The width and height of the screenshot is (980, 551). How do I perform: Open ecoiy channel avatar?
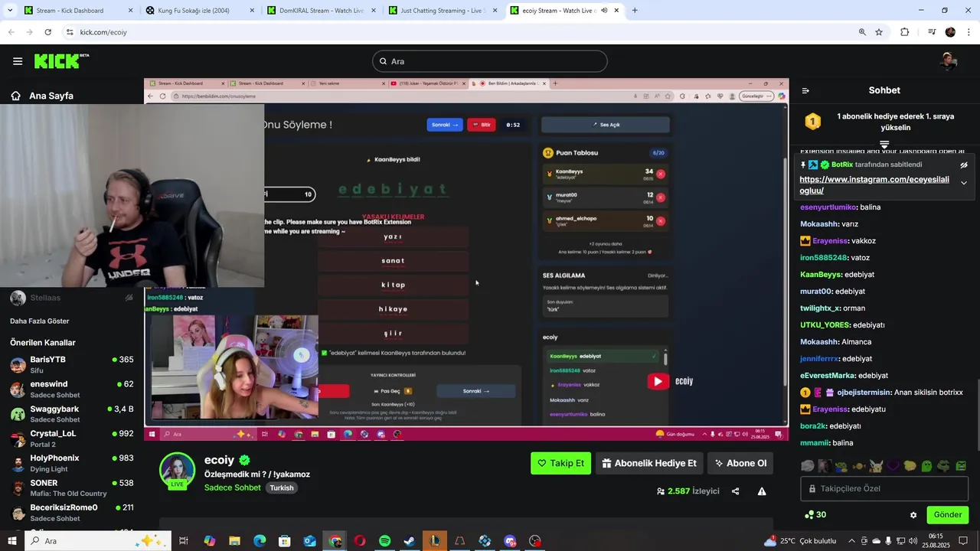click(x=177, y=470)
